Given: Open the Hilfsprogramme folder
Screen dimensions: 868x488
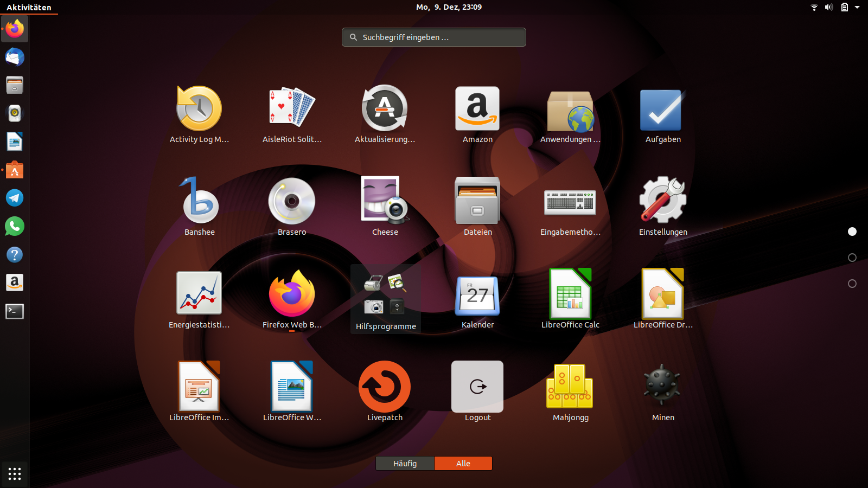Looking at the screenshot, I should coord(386,299).
